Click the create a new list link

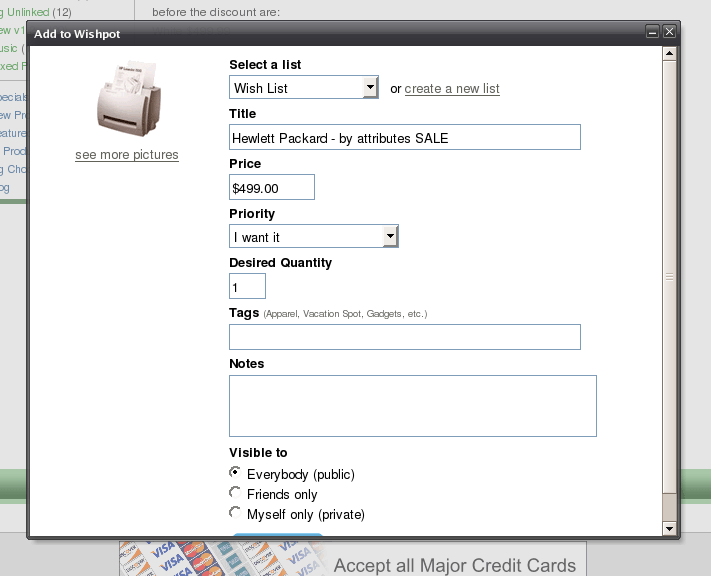pos(452,88)
